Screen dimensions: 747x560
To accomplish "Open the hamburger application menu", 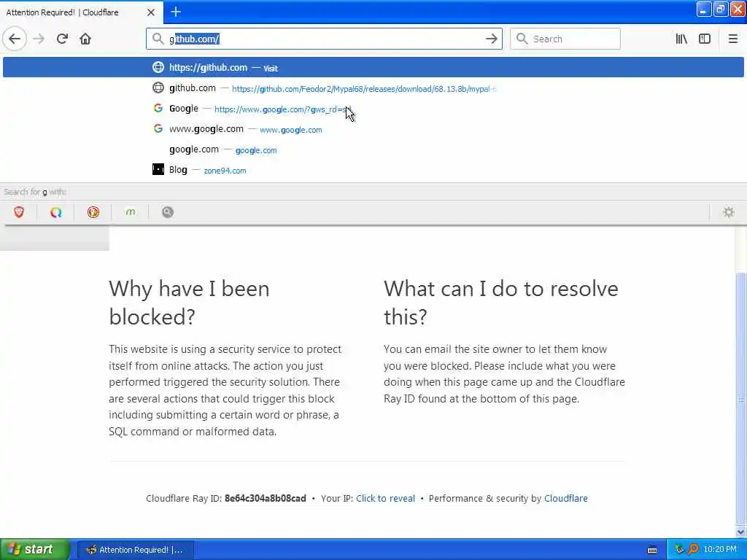I will 732,39.
